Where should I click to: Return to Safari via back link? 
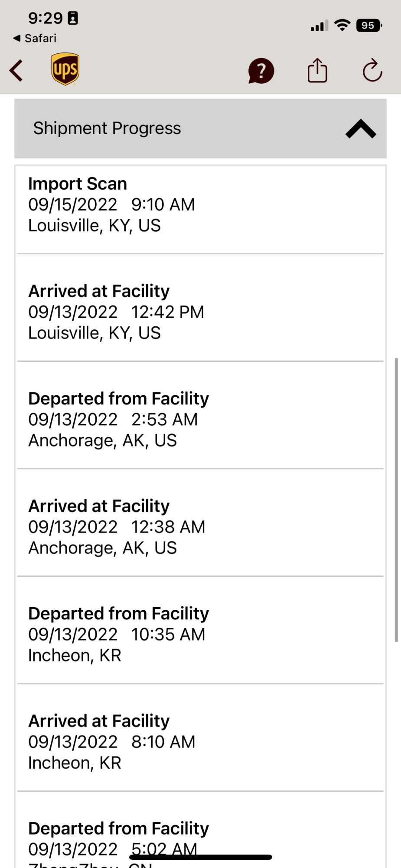35,38
